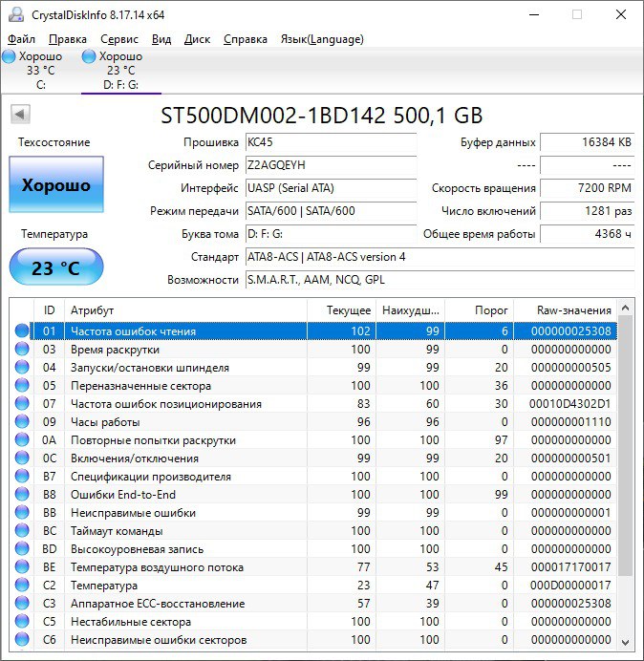The image size is (644, 661).
Task: Click the Raw-значения column header
Action: coord(575,310)
